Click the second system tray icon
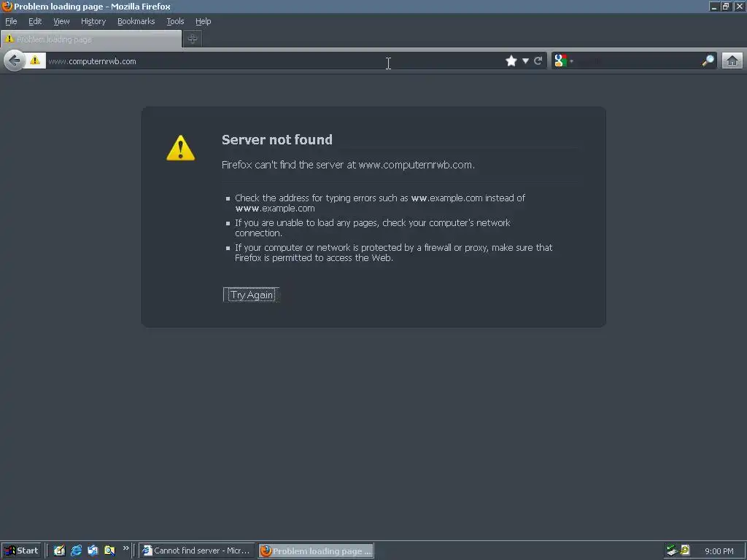This screenshot has height=560, width=747. tap(684, 551)
